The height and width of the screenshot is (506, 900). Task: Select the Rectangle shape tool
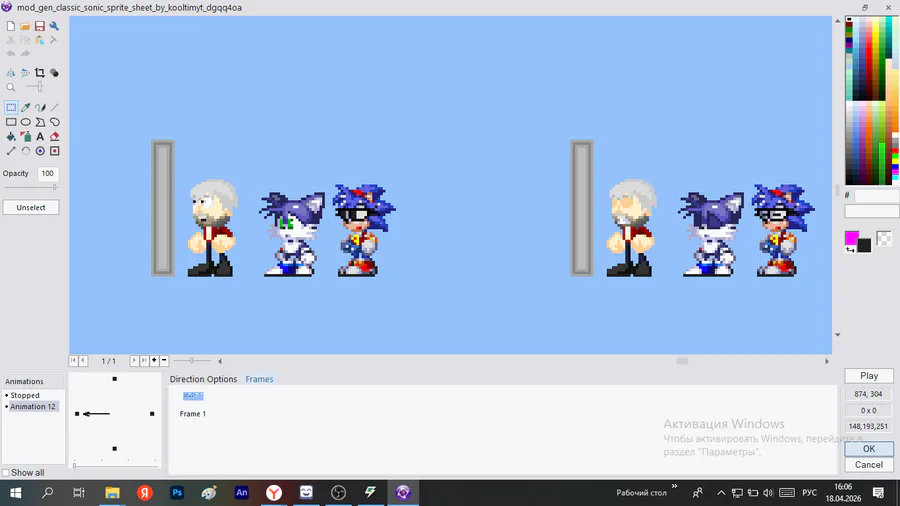pos(11,122)
